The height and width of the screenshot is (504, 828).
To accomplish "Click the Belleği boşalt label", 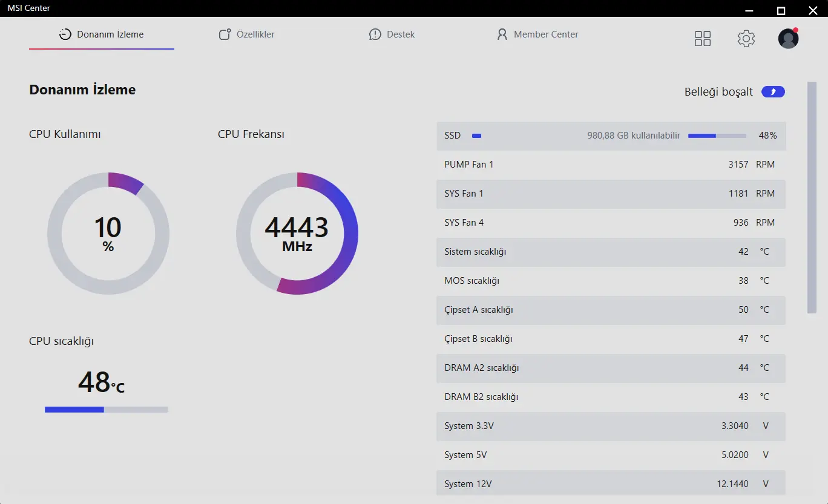I will 718,92.
